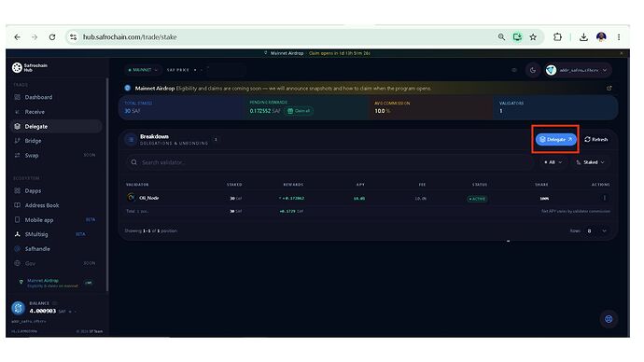The image size is (644, 362).
Task: Bookmark this page with the star icon
Action: pos(533,37)
